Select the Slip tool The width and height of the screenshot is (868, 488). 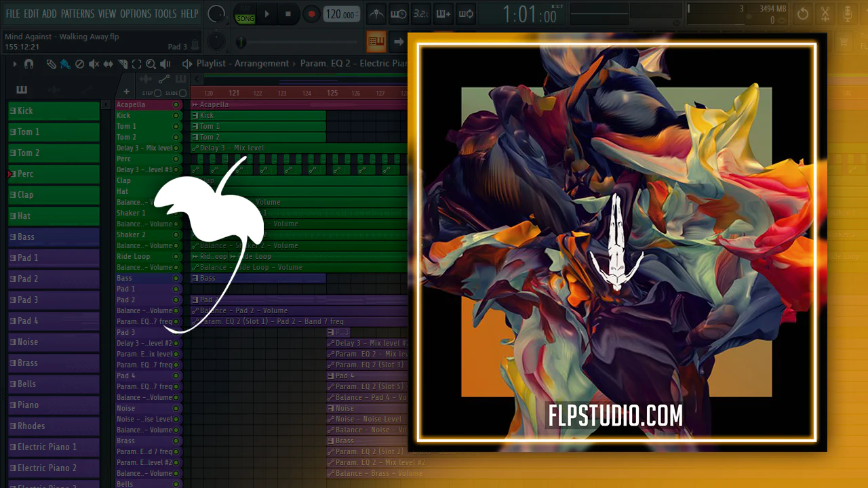pyautogui.click(x=108, y=64)
